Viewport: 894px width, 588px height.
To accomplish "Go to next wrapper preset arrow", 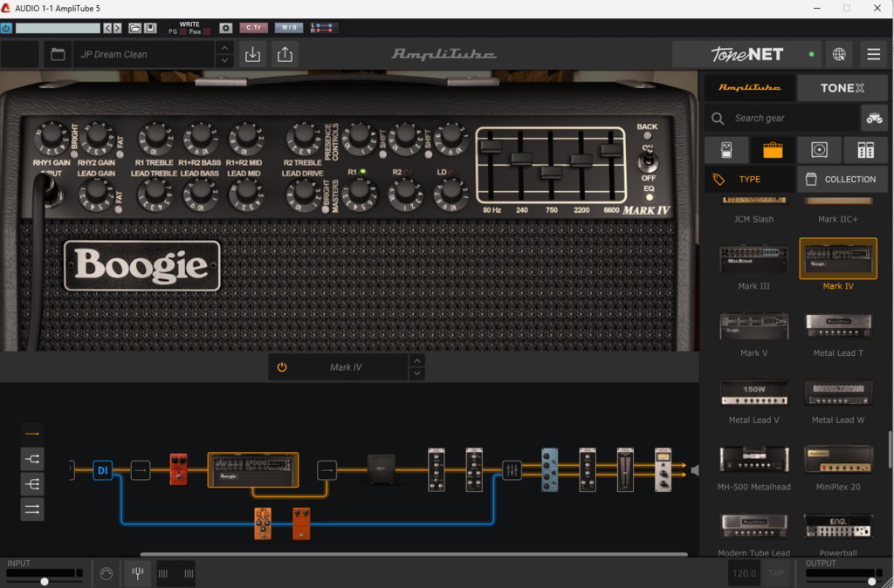I will click(118, 28).
